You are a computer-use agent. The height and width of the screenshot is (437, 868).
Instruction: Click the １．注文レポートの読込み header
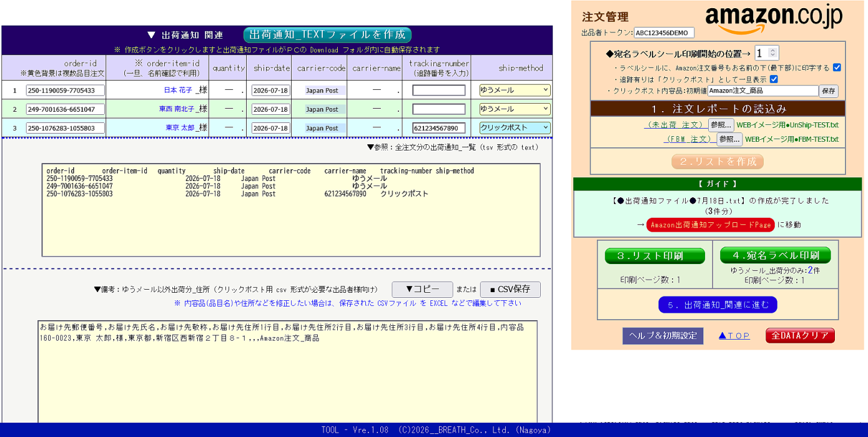[x=718, y=109]
